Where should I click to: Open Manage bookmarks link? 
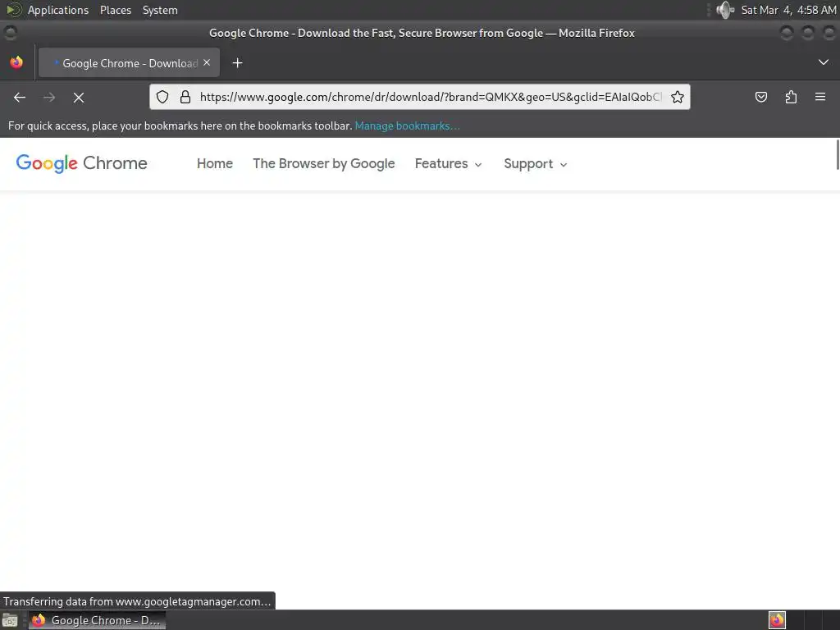[407, 126]
